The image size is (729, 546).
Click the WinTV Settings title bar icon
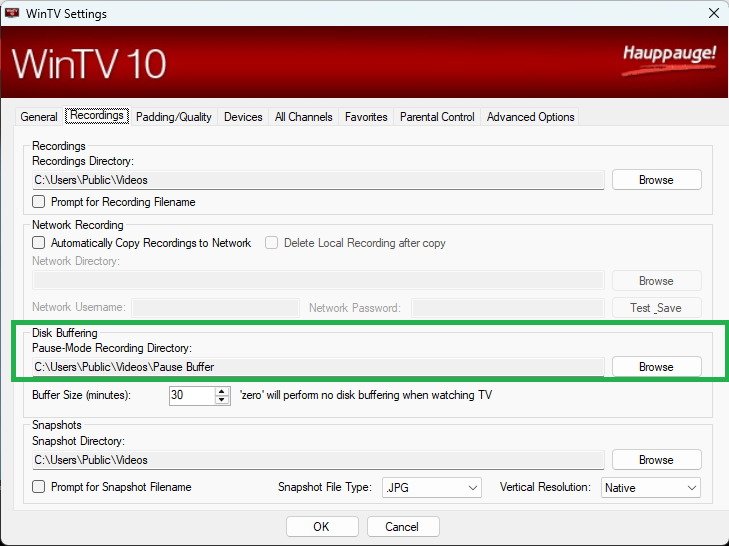[13, 13]
